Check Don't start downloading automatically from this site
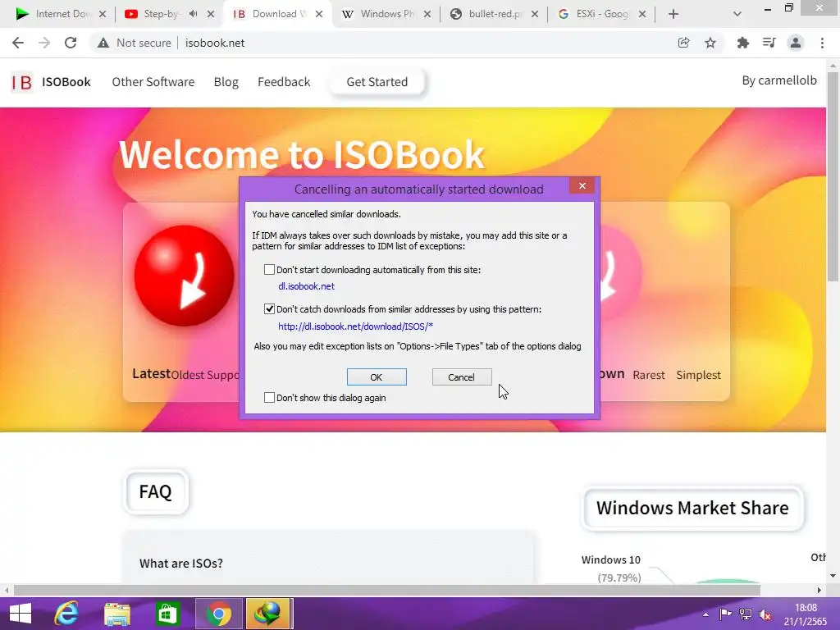 [x=269, y=269]
